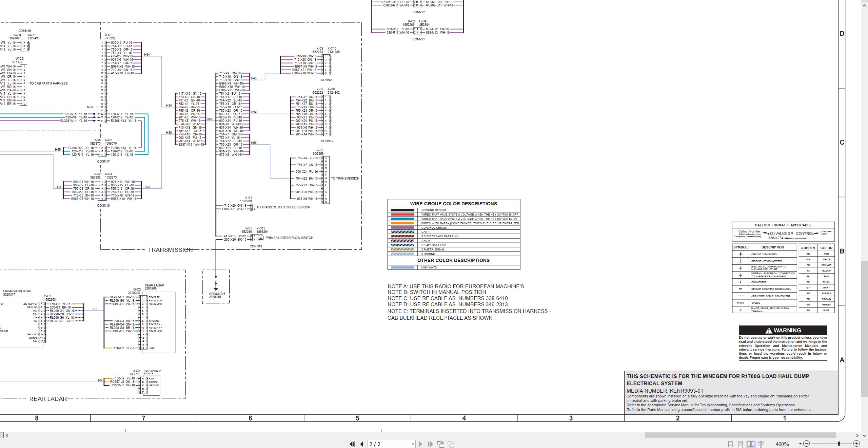The image size is (868, 448).
Task: Click grid column marker 5
Action: click(x=357, y=418)
